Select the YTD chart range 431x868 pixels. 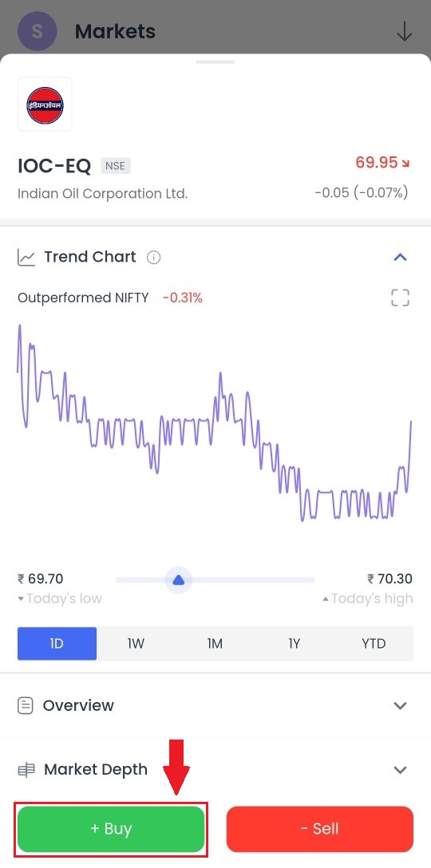pyautogui.click(x=374, y=644)
